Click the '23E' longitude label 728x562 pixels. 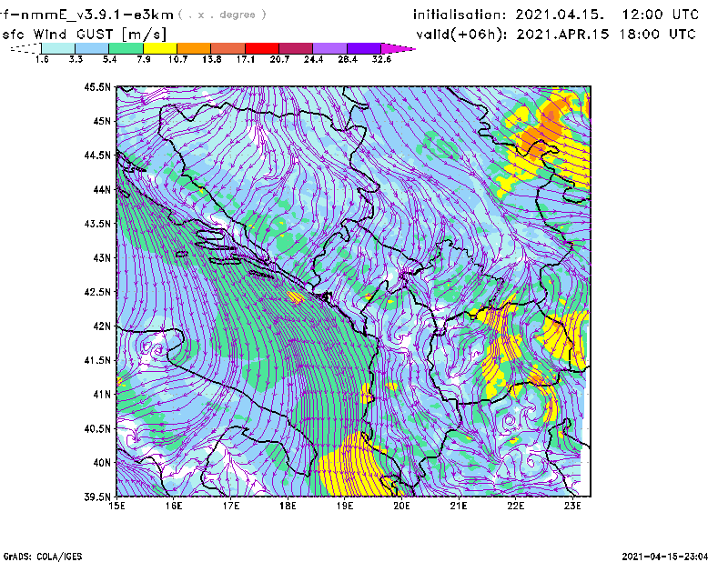coord(572,506)
